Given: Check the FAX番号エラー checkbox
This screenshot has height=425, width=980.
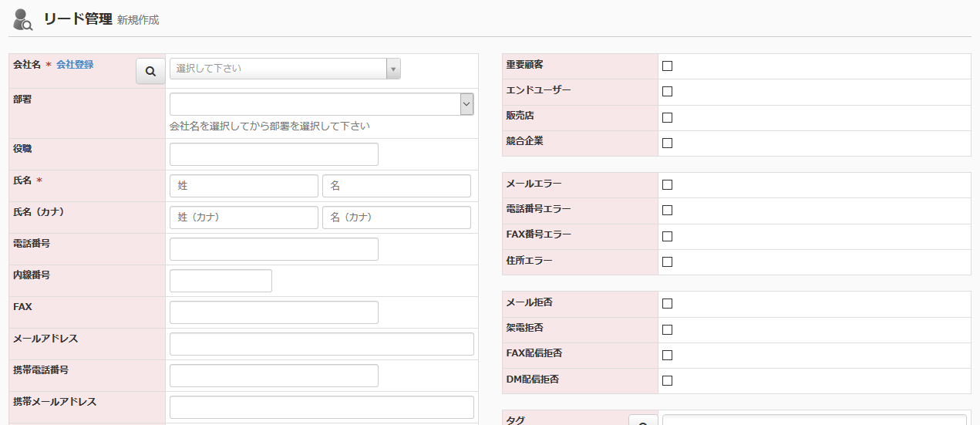Looking at the screenshot, I should coord(668,237).
